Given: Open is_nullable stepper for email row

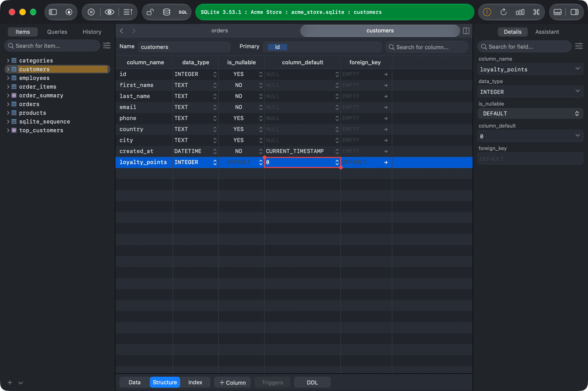Looking at the screenshot, I should (261, 107).
